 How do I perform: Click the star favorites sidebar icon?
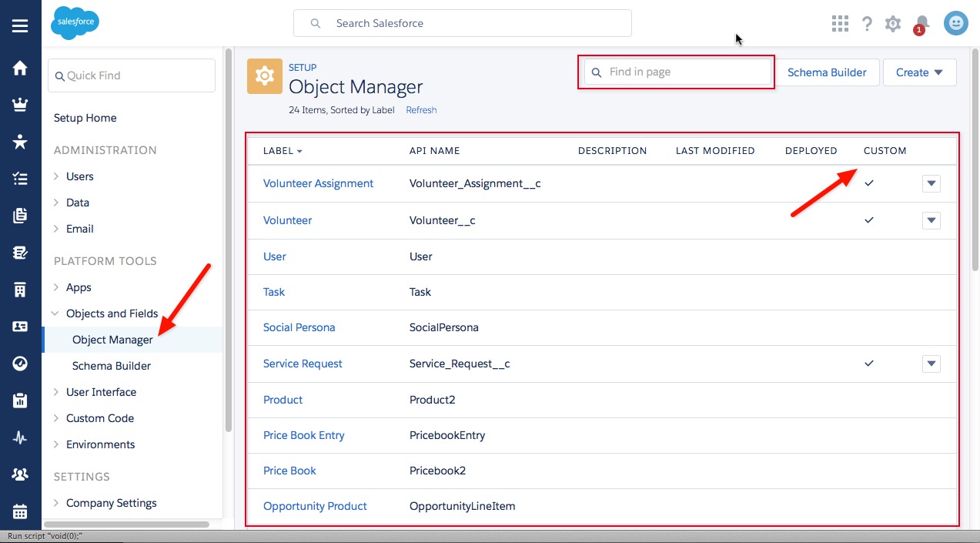tap(20, 142)
